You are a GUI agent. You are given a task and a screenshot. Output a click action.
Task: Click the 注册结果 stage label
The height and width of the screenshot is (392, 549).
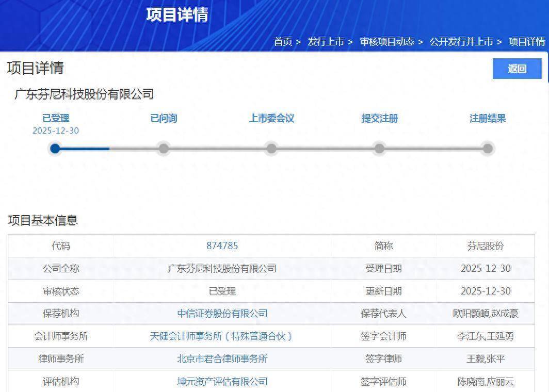pyautogui.click(x=488, y=119)
